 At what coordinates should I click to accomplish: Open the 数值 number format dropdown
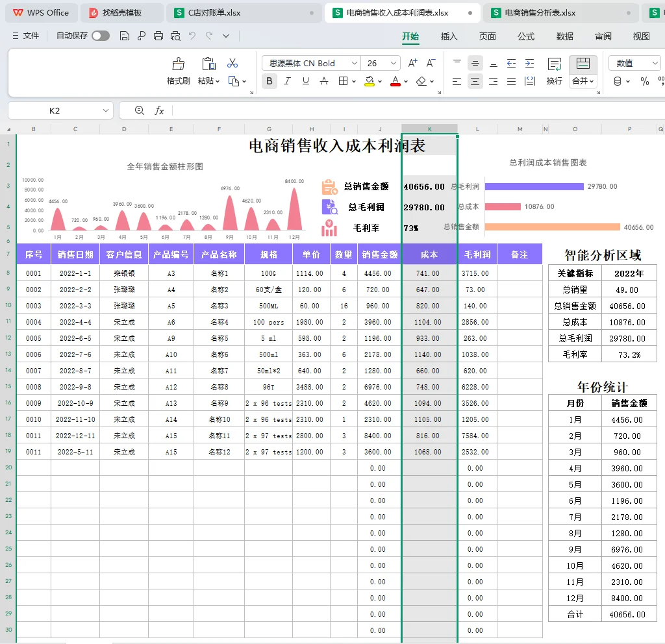655,63
